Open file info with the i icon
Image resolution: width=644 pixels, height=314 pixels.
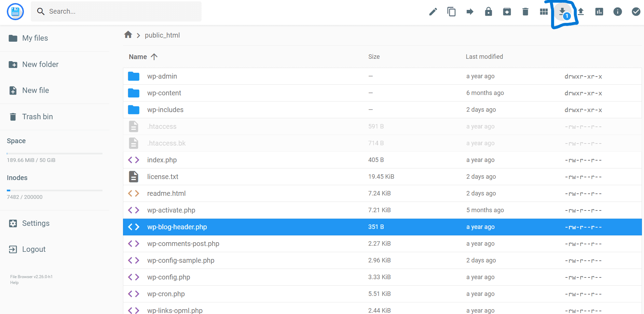[x=617, y=11]
